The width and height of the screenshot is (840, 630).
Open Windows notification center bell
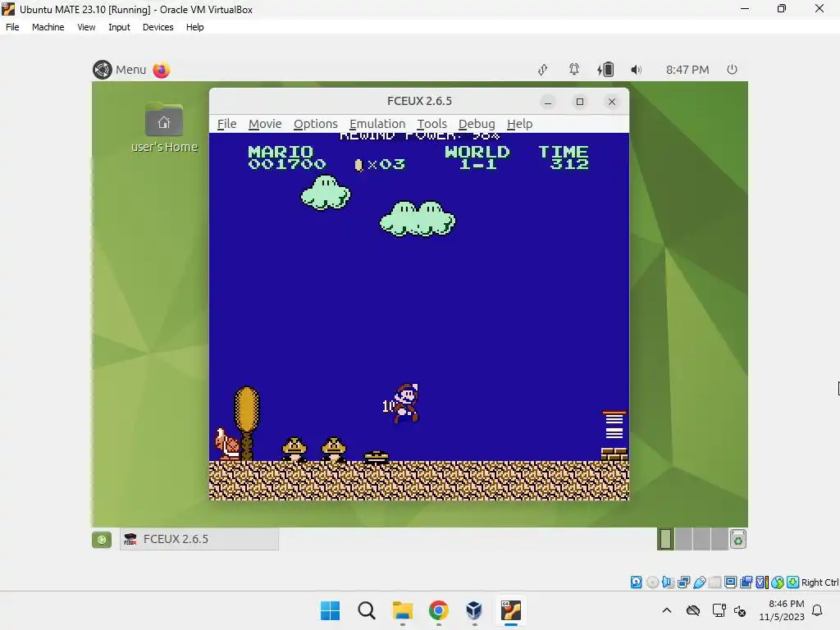[x=818, y=610]
